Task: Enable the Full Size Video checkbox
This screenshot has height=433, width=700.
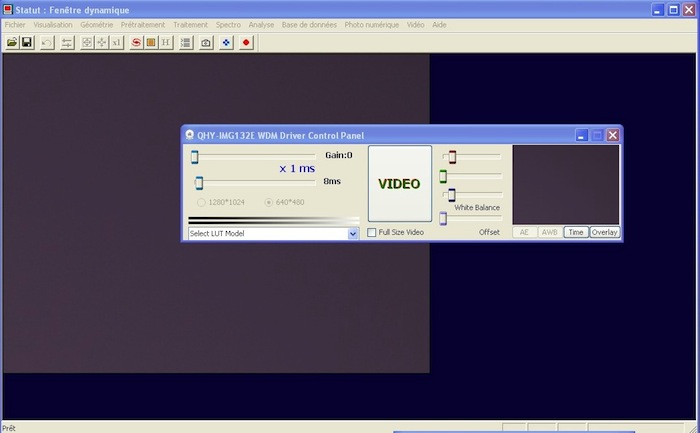Action: point(371,233)
